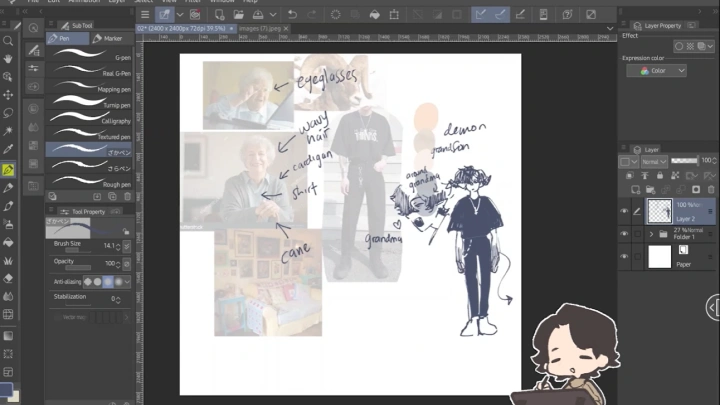Switch to the Pen sub tool tab
The height and width of the screenshot is (405, 720).
(68, 39)
